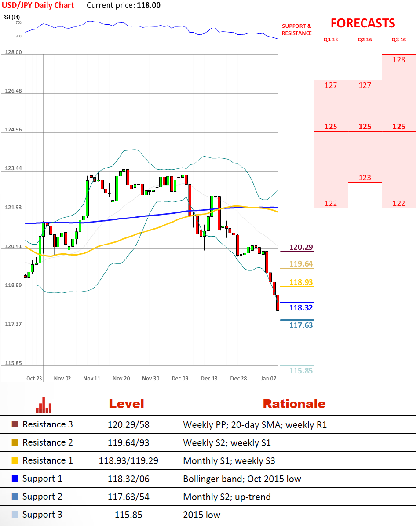Click the Support 3 light-blue color swatch

pyautogui.click(x=15, y=515)
